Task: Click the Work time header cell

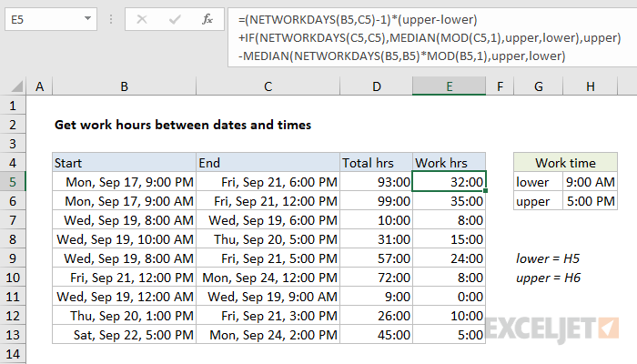Action: 565,163
